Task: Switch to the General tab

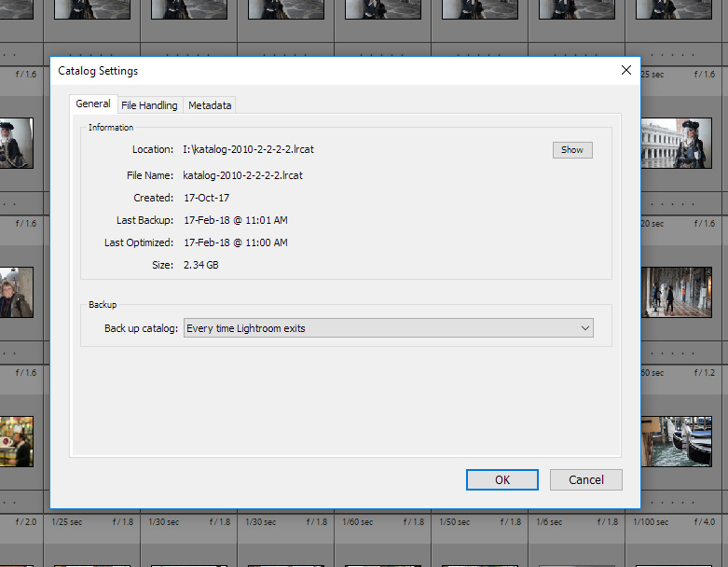Action: coord(93,104)
